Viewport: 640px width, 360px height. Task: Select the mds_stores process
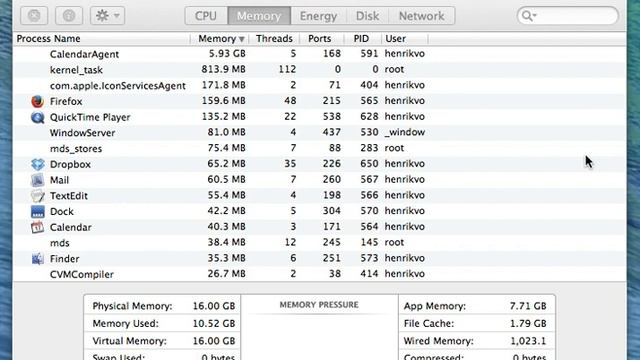[x=76, y=149]
